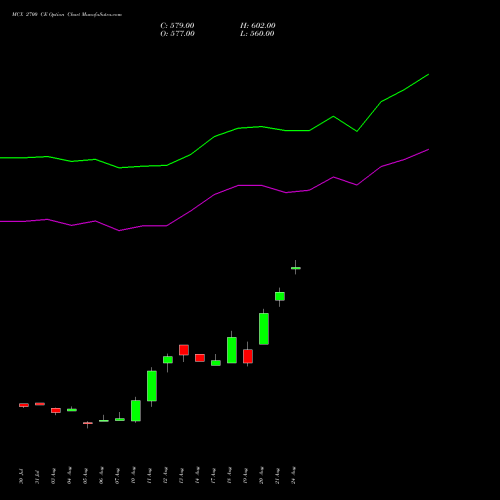Image resolution: width=500 pixels, height=500 pixels.
Task: Click the 24 Aug date label
Action: 293,476
